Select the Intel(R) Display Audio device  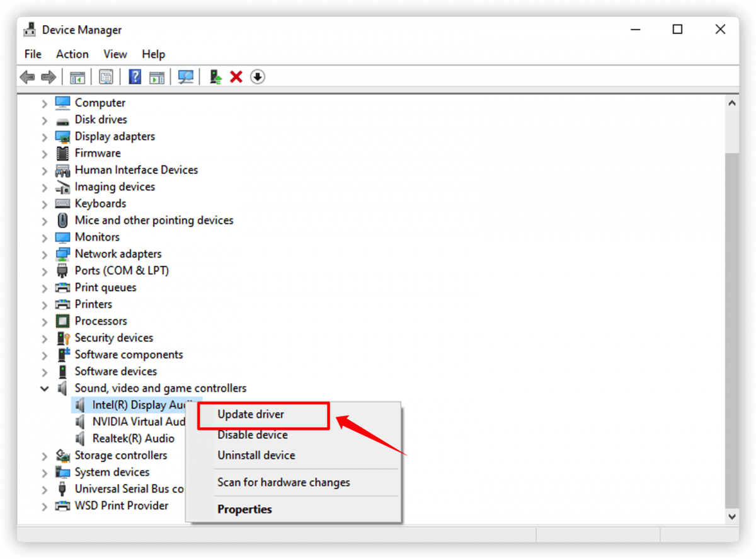tap(139, 405)
